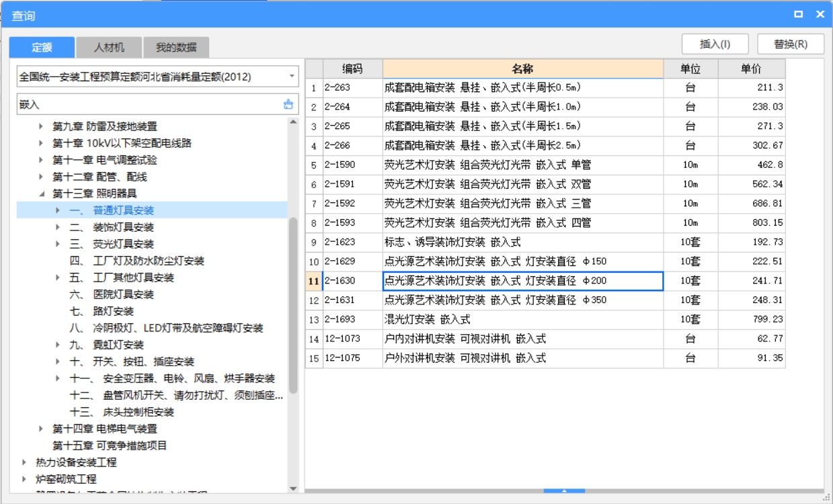Select 八、冷阴极灯、LED灯带 item
Image resolution: width=833 pixels, height=504 pixels.
tap(166, 328)
